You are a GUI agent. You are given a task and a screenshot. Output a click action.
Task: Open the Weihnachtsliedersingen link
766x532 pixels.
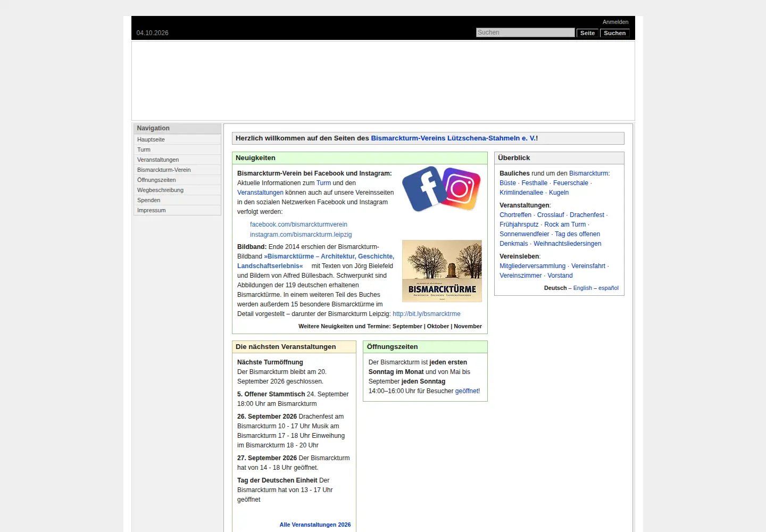pyautogui.click(x=567, y=244)
